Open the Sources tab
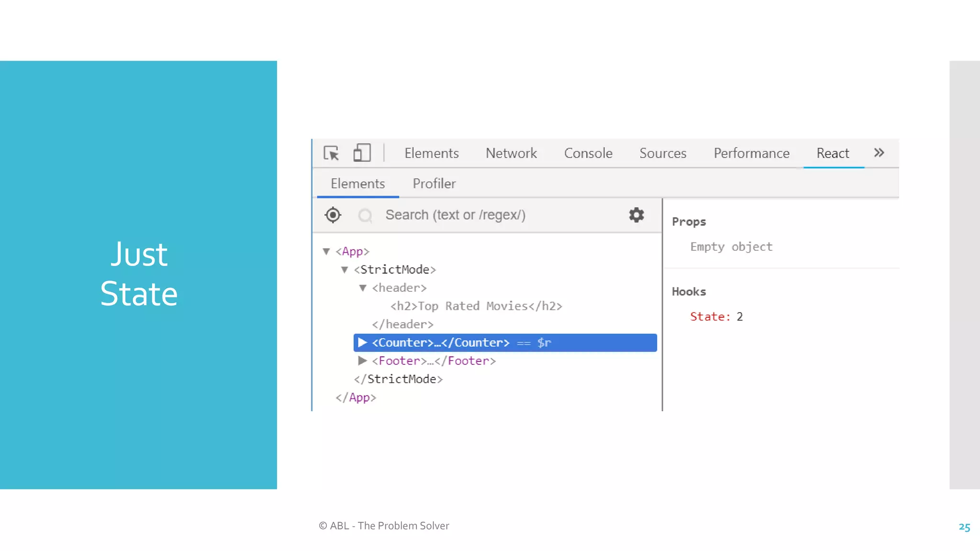 click(663, 154)
